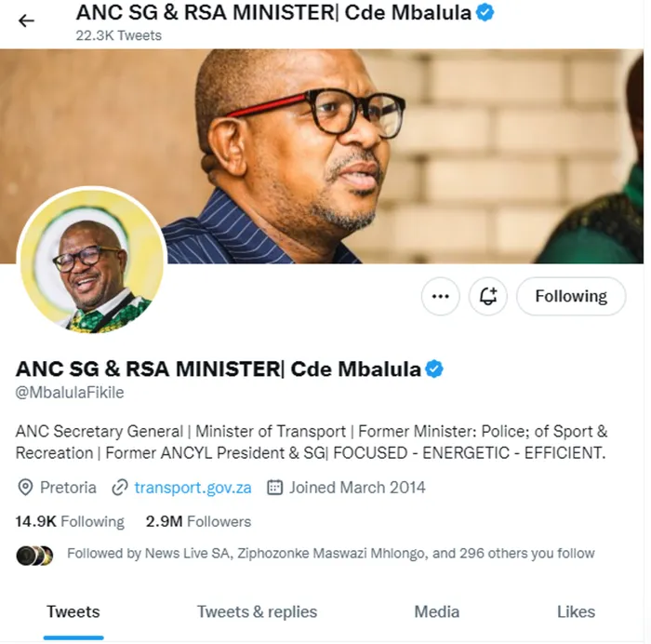Viewport: 651px width, 644px height.
Task: Click the calendar icon near join date
Action: click(274, 488)
